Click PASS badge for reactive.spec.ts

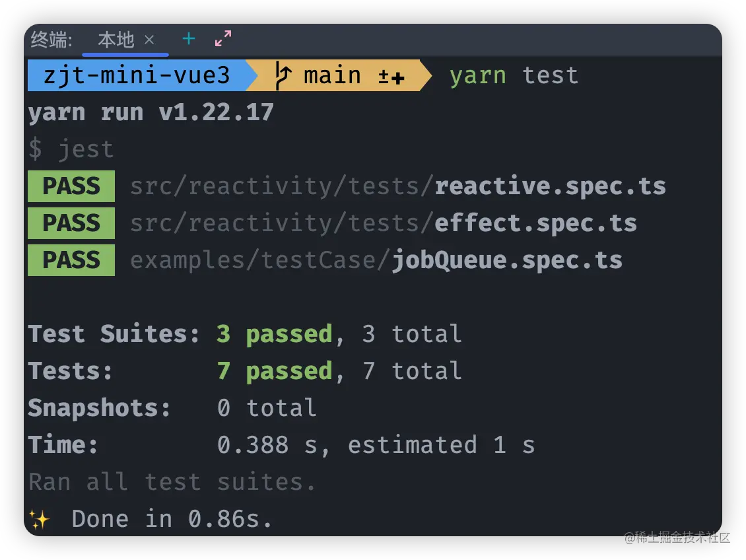[71, 186]
